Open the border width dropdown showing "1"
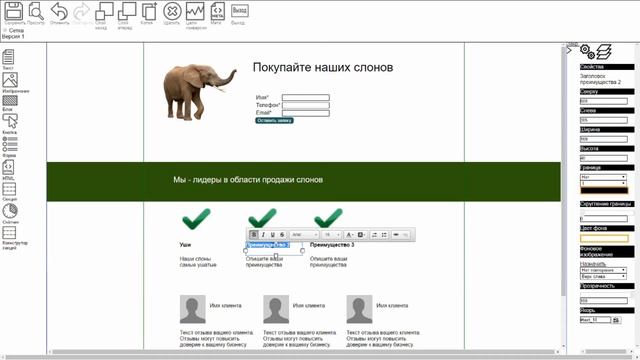 pos(603,183)
